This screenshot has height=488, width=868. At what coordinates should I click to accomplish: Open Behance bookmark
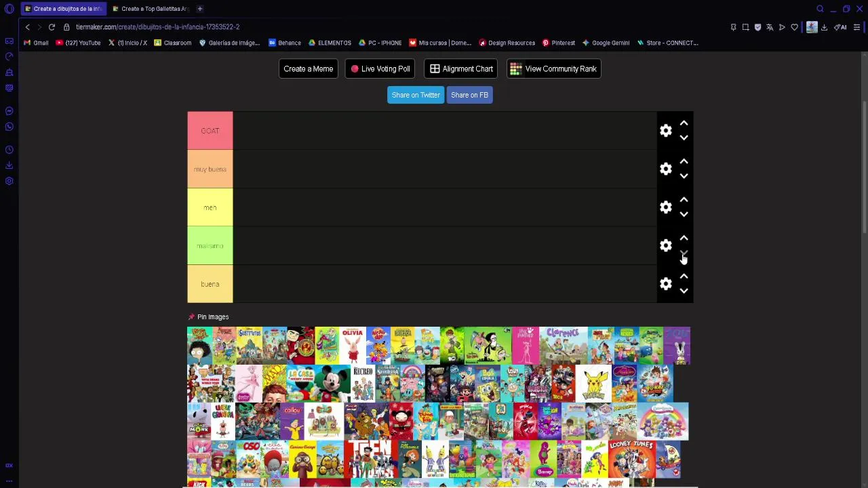(x=285, y=43)
